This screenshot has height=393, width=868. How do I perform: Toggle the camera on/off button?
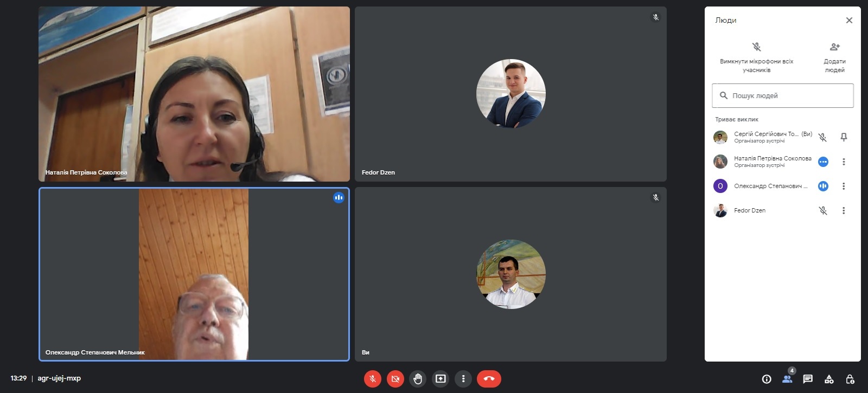395,379
